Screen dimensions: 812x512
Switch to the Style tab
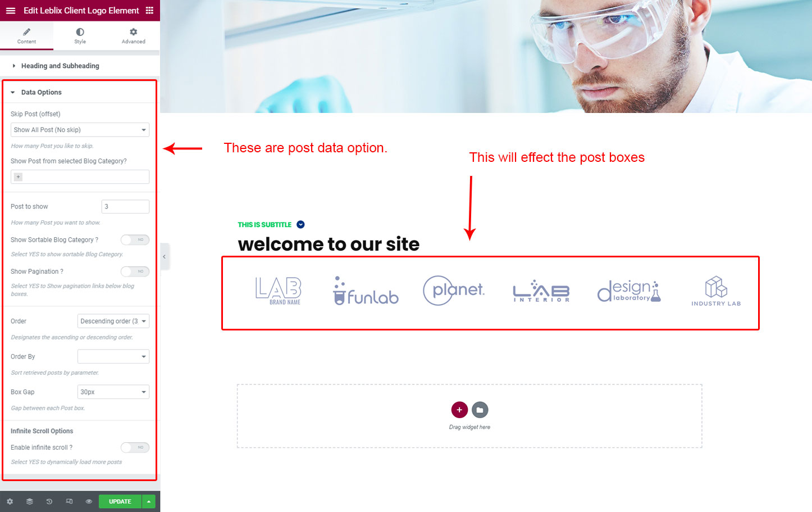(80, 35)
